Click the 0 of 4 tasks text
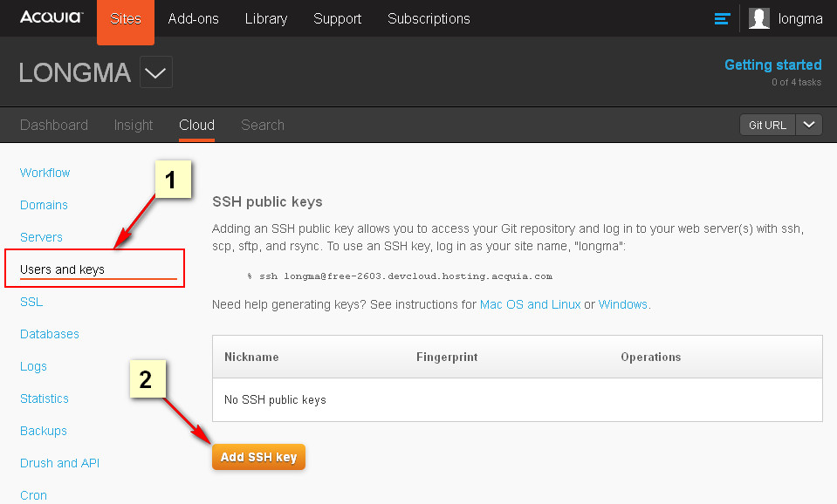The image size is (837, 504). pyautogui.click(x=796, y=82)
